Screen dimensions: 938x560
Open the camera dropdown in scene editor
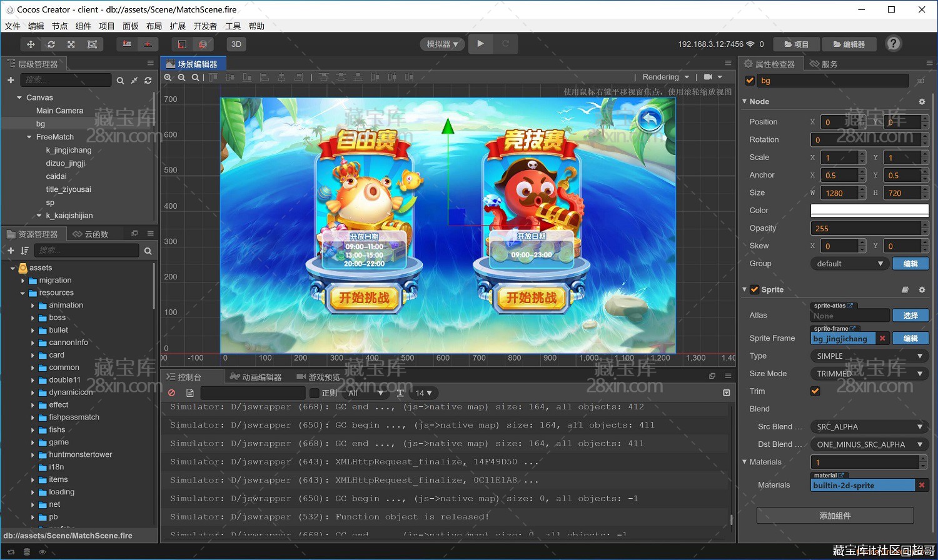(x=713, y=77)
